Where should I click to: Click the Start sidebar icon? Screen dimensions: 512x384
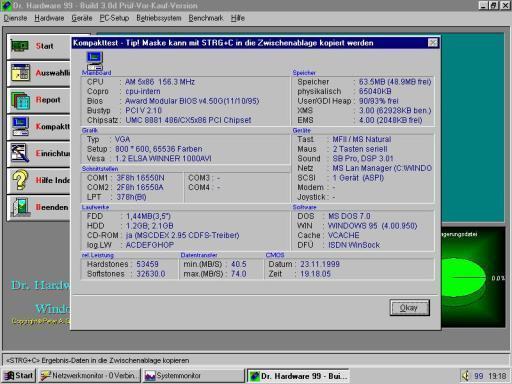coord(20,46)
